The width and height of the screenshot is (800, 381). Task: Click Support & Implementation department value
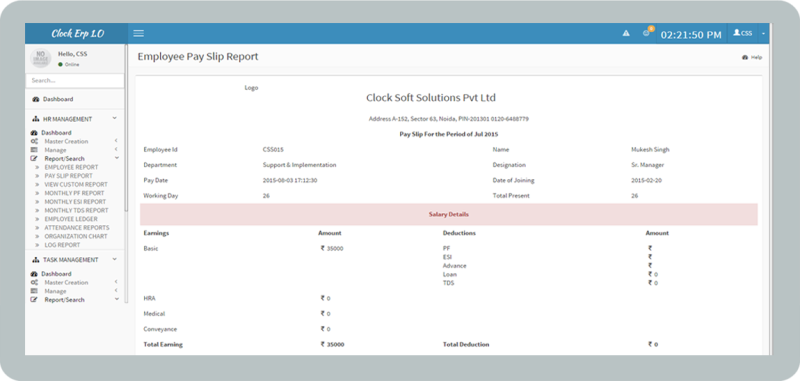click(299, 165)
